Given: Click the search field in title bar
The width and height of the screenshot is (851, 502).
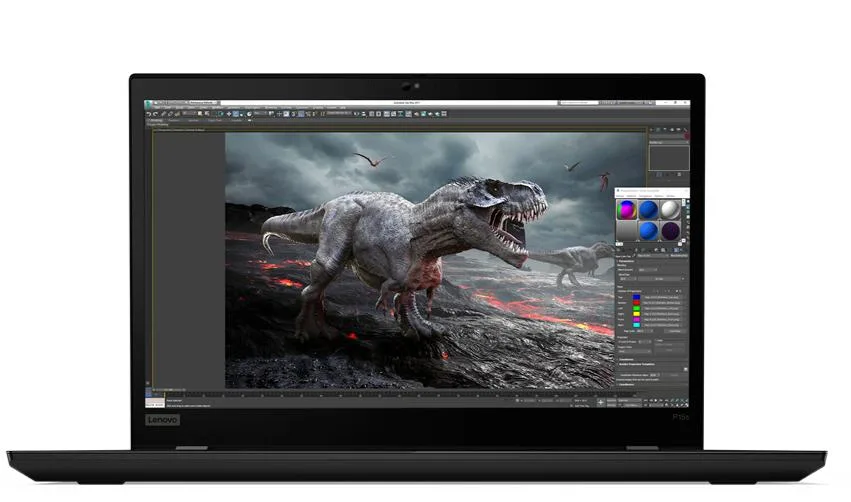Looking at the screenshot, I should (580, 103).
